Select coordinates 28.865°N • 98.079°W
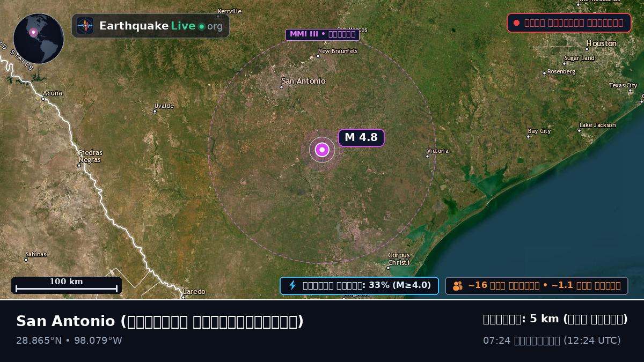The image size is (644, 362). [x=69, y=341]
